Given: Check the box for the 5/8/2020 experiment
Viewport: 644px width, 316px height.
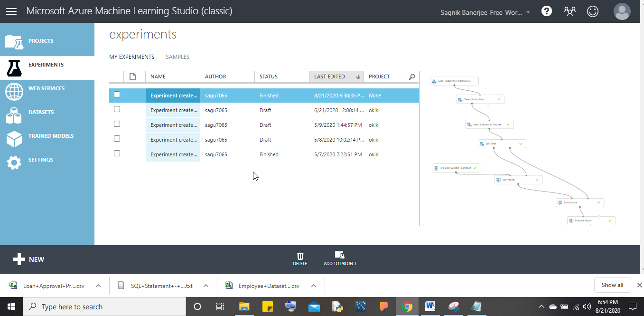Looking at the screenshot, I should (117, 139).
